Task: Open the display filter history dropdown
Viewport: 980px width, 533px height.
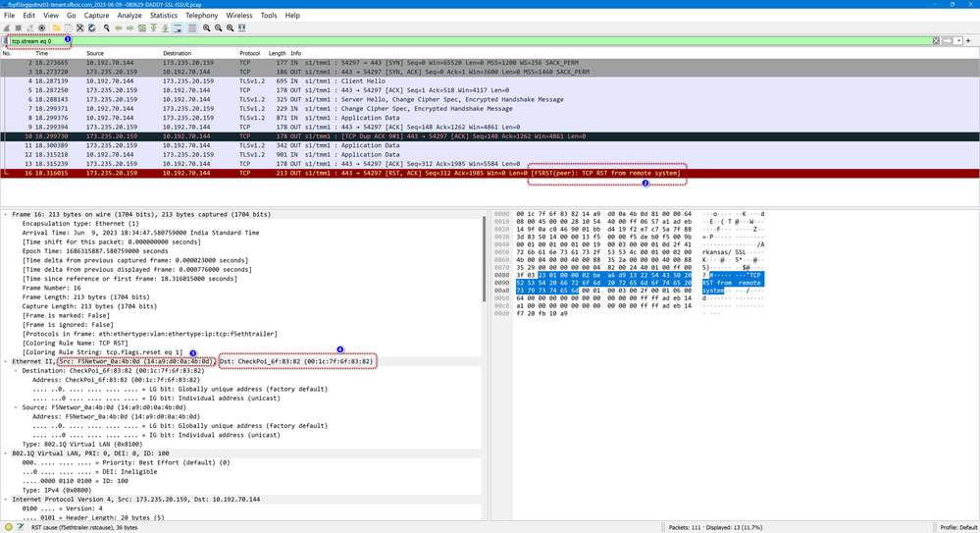Action: click(959, 41)
